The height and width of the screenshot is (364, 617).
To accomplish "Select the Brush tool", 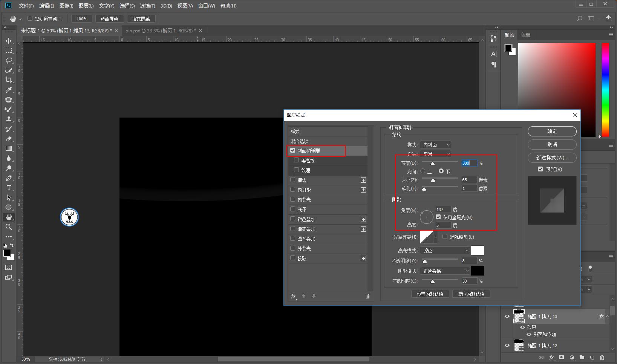I will tap(9, 109).
